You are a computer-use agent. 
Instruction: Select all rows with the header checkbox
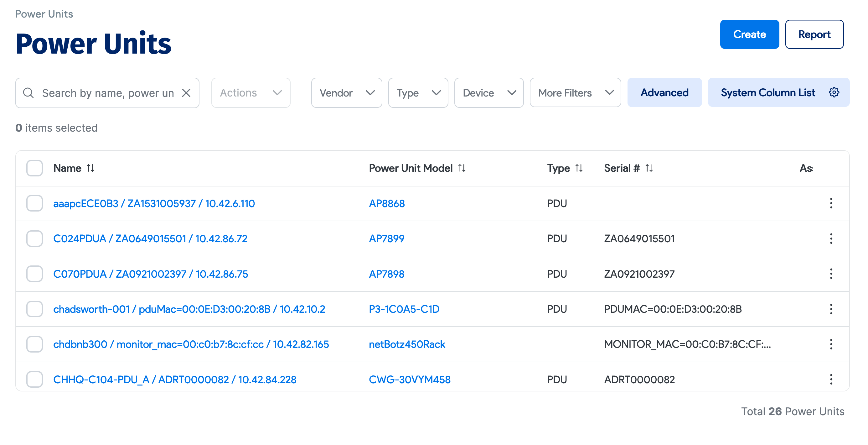pyautogui.click(x=34, y=168)
